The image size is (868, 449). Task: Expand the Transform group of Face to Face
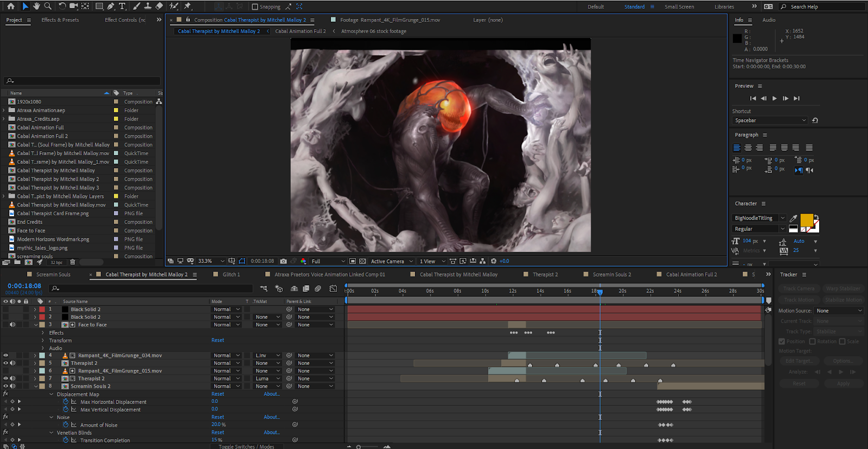pos(43,341)
